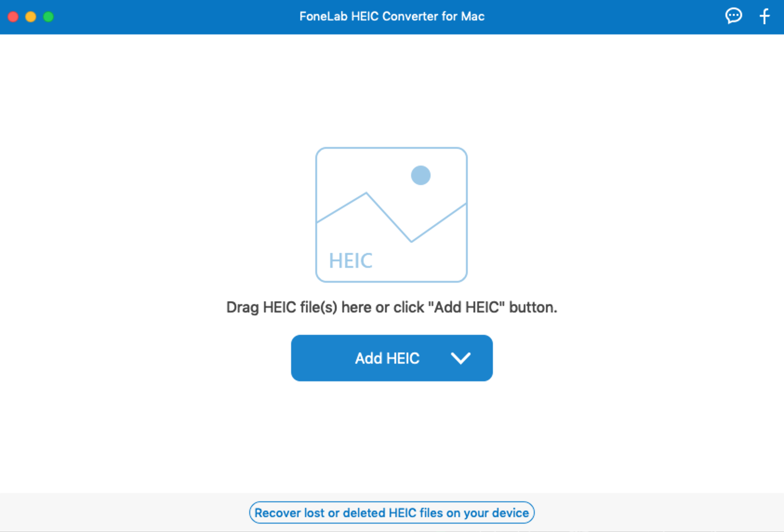Click the sun circle in the placeholder image
Viewport: 784px width, 532px height.
point(421,175)
